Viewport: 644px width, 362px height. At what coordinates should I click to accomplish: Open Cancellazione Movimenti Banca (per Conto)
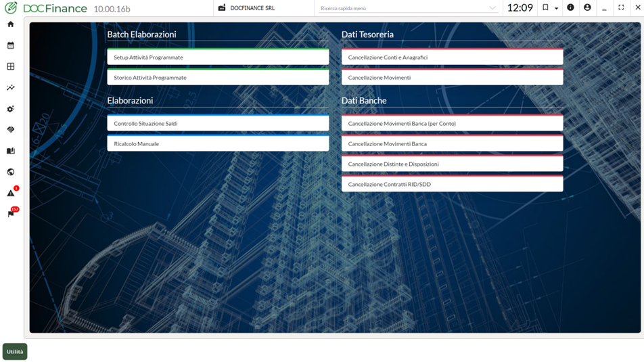click(x=452, y=123)
